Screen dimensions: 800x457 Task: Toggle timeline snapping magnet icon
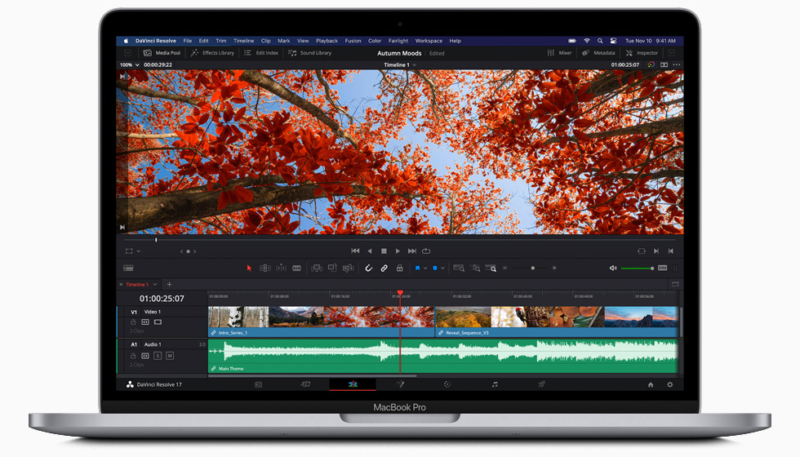368,268
